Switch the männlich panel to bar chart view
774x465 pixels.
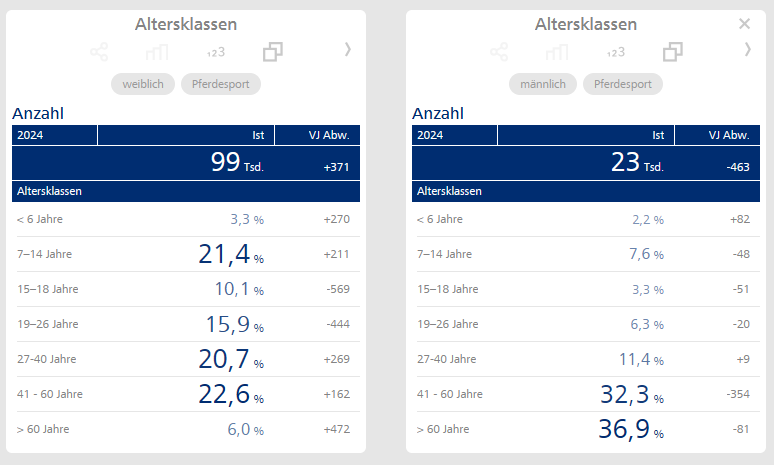tap(557, 51)
